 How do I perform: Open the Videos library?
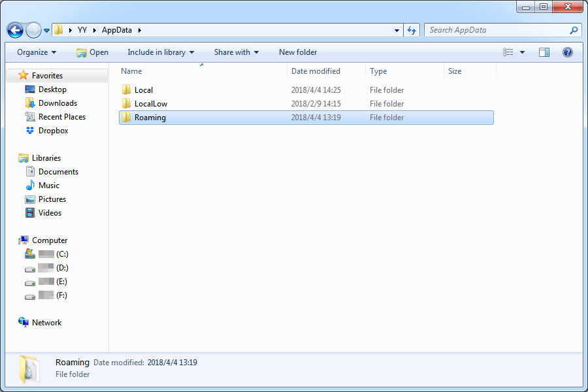[x=50, y=213]
